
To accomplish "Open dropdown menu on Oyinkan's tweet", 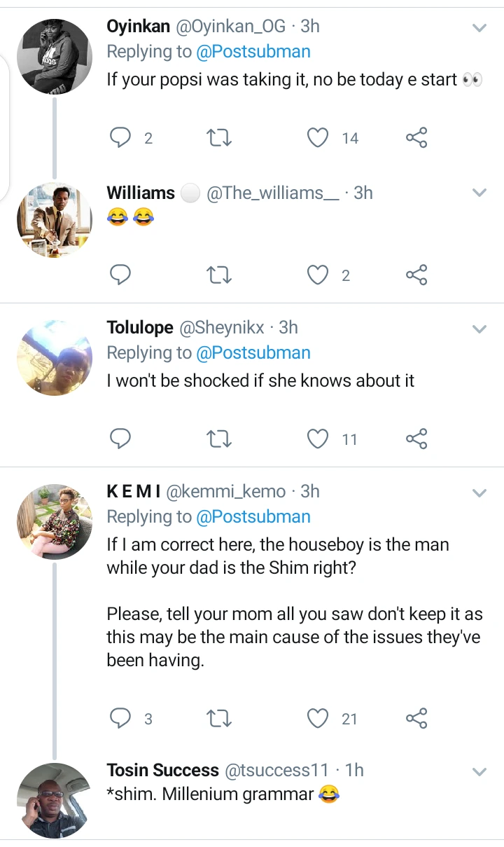I will [x=479, y=28].
